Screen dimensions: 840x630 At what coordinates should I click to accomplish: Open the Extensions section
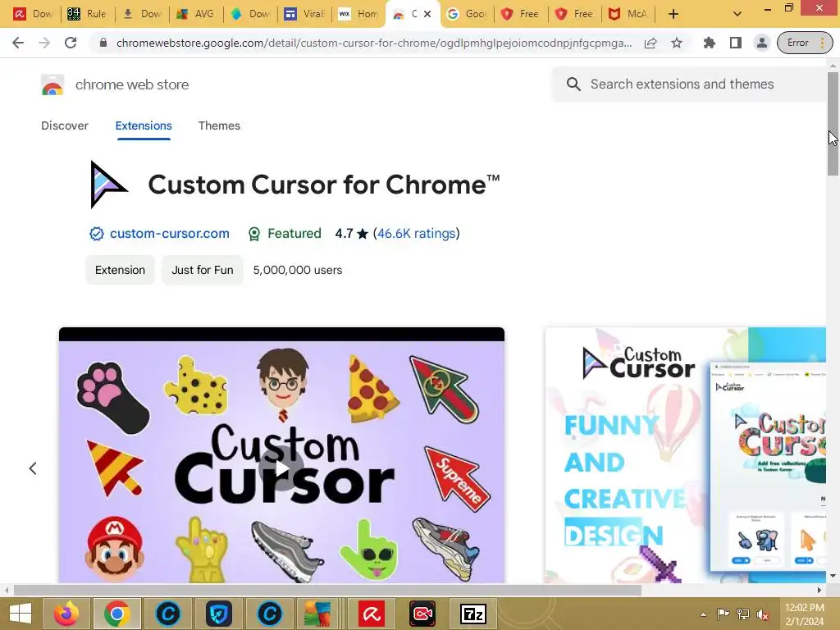click(x=144, y=126)
